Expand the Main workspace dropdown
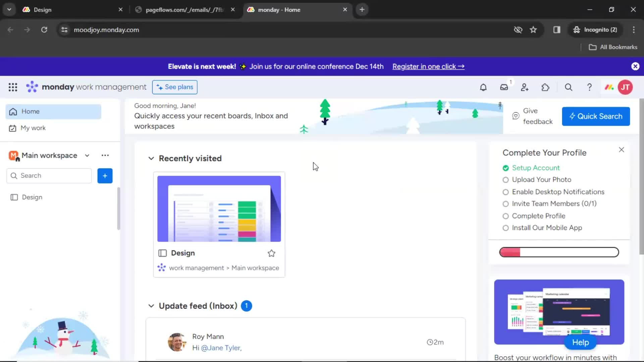The width and height of the screenshot is (644, 362). (87, 155)
